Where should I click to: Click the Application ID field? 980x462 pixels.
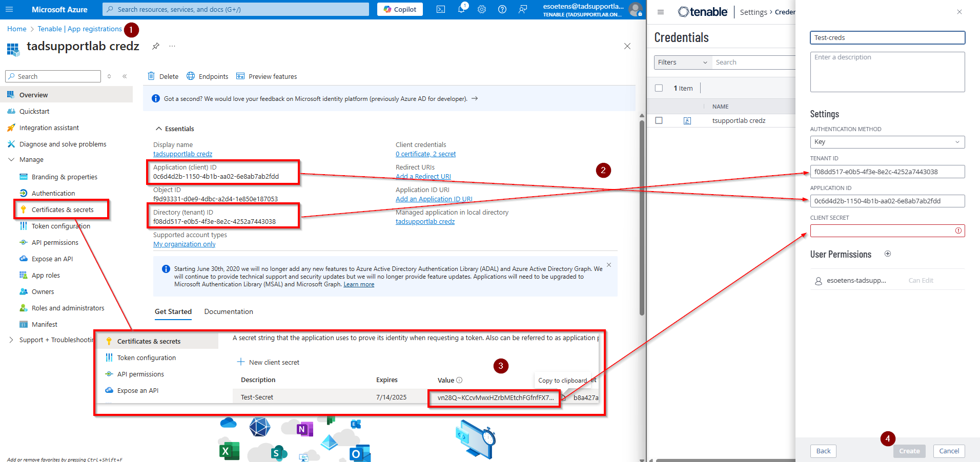coord(887,201)
